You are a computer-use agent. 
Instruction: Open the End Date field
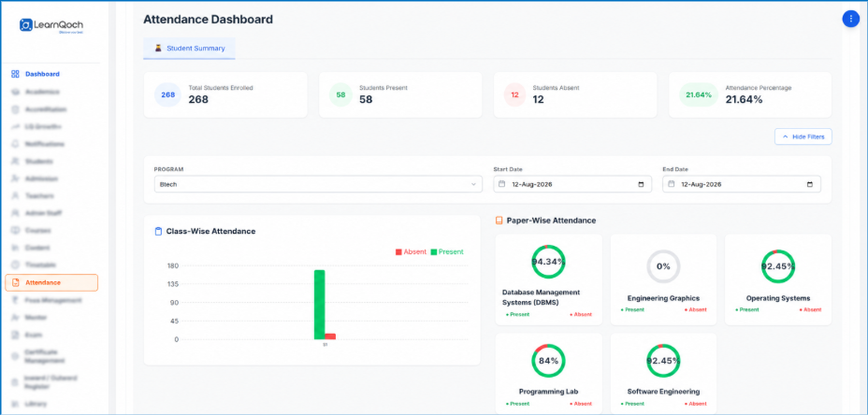[x=742, y=184]
